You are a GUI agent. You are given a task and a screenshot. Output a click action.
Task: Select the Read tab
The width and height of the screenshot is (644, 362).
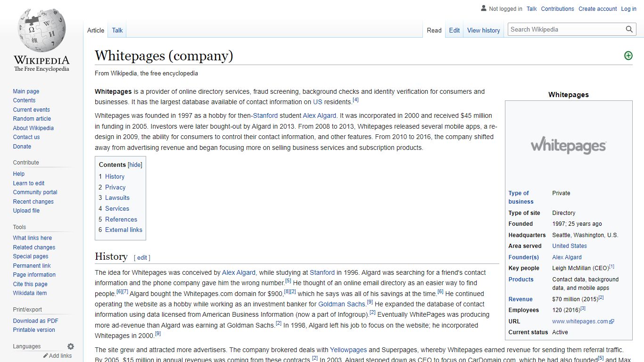point(434,30)
